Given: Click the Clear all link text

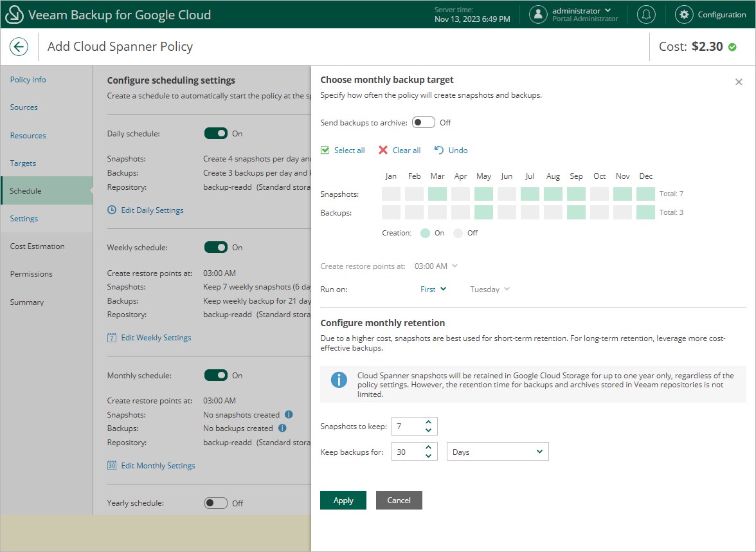Looking at the screenshot, I should [406, 150].
